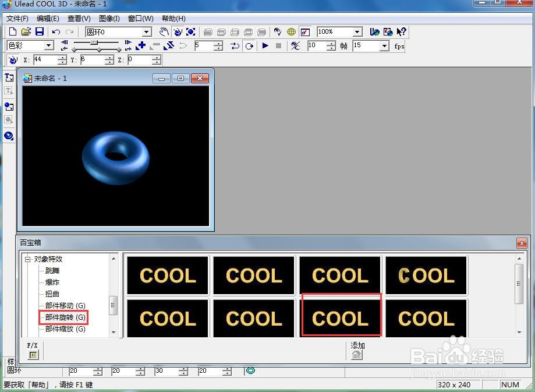Click the context help arrow-question icon
This screenshot has width=535, height=392.
tap(401, 32)
